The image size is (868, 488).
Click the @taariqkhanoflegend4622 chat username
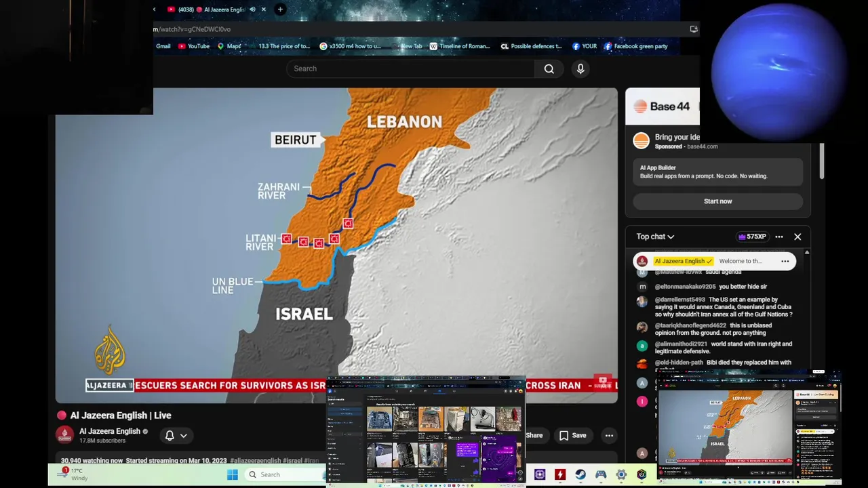(x=690, y=326)
